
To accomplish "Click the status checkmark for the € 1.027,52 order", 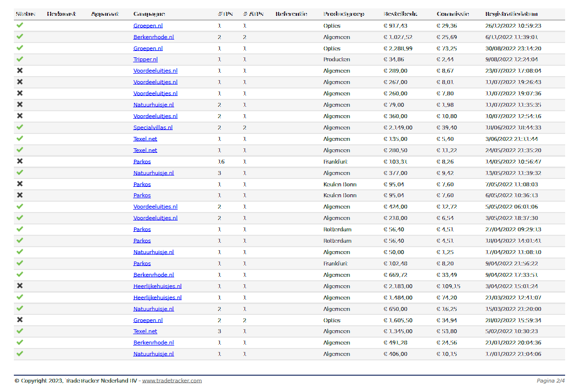I will [20, 37].
